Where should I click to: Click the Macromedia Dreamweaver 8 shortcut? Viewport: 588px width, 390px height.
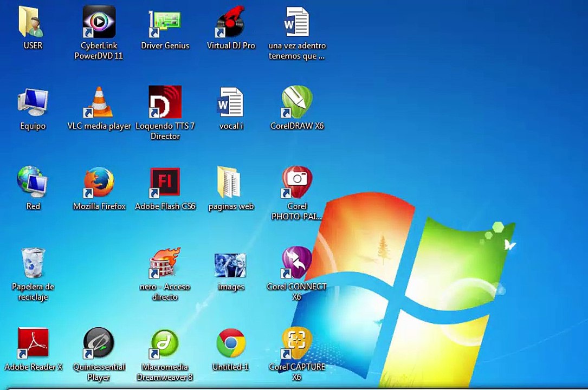point(165,343)
